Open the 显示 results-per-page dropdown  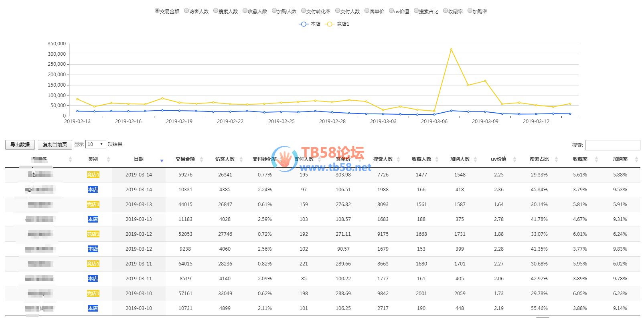(x=95, y=144)
